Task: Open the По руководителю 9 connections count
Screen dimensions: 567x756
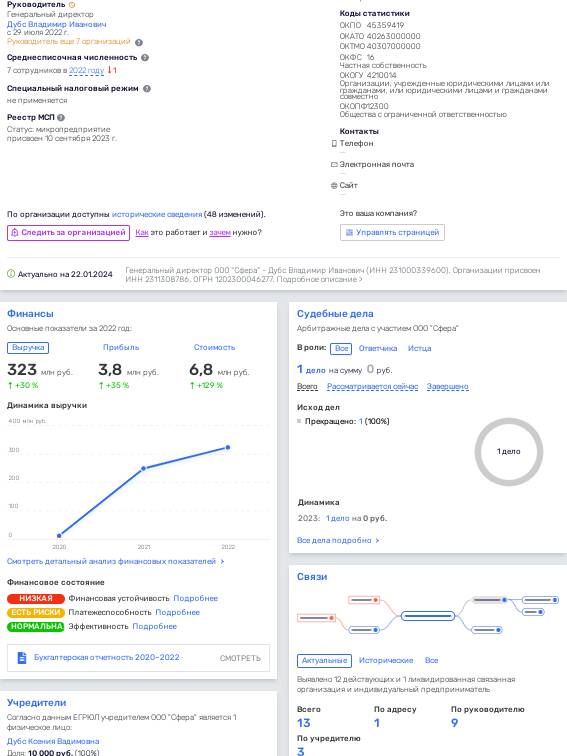Action: 454,723
